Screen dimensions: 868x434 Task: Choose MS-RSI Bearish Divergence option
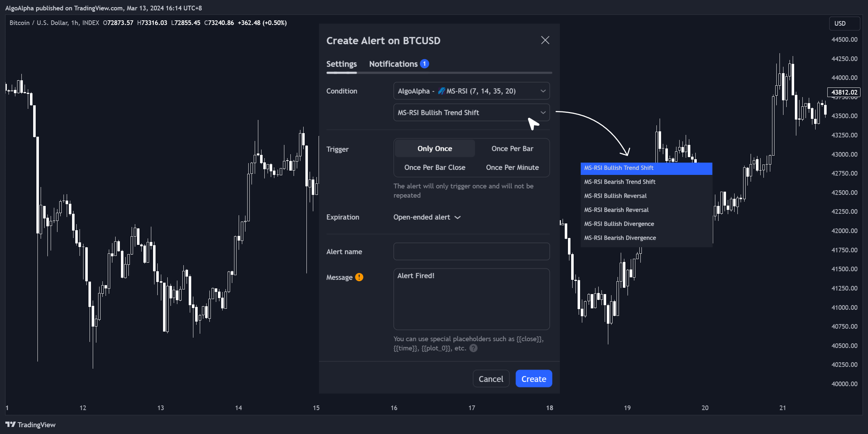(x=646, y=238)
